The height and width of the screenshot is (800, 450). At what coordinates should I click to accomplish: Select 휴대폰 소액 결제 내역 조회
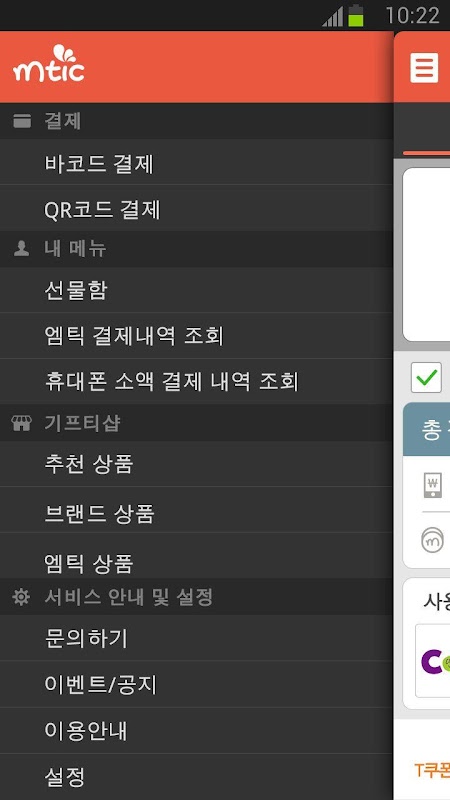pyautogui.click(x=196, y=382)
